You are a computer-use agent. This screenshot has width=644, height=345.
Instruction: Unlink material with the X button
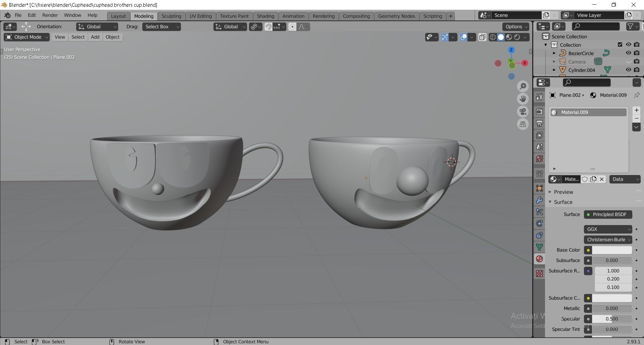click(x=602, y=179)
